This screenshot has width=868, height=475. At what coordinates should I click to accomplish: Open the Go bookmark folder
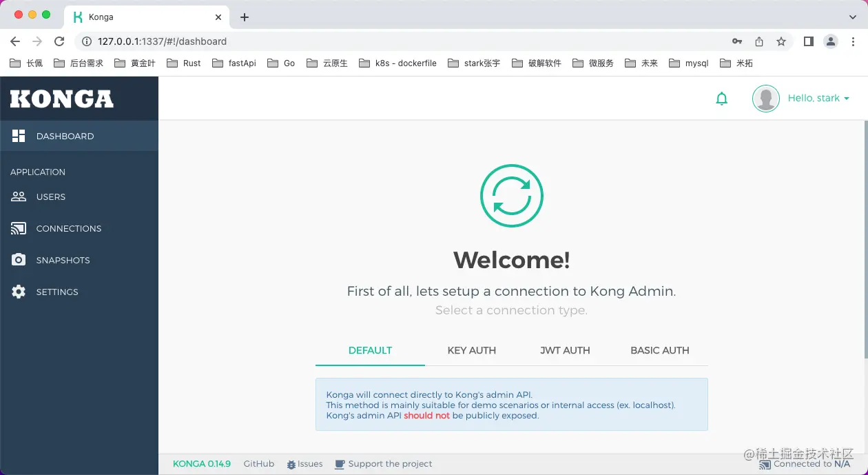point(280,63)
